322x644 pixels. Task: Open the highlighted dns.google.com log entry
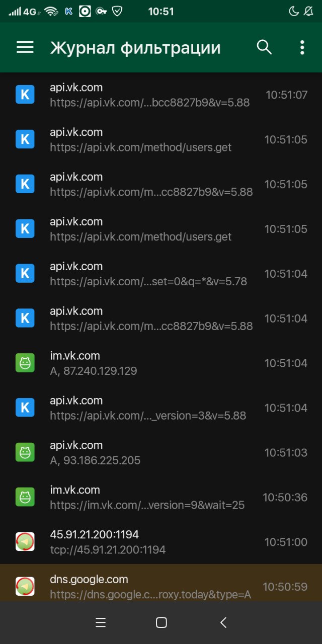pyautogui.click(x=161, y=583)
